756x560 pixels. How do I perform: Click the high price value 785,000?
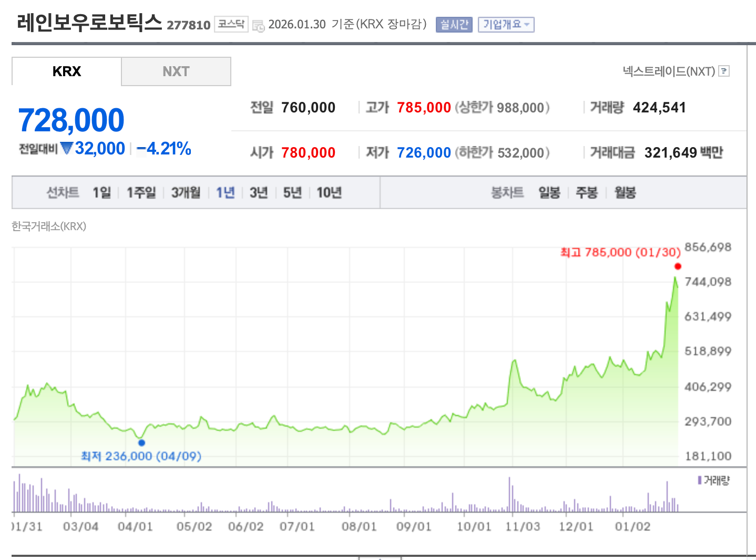(424, 108)
